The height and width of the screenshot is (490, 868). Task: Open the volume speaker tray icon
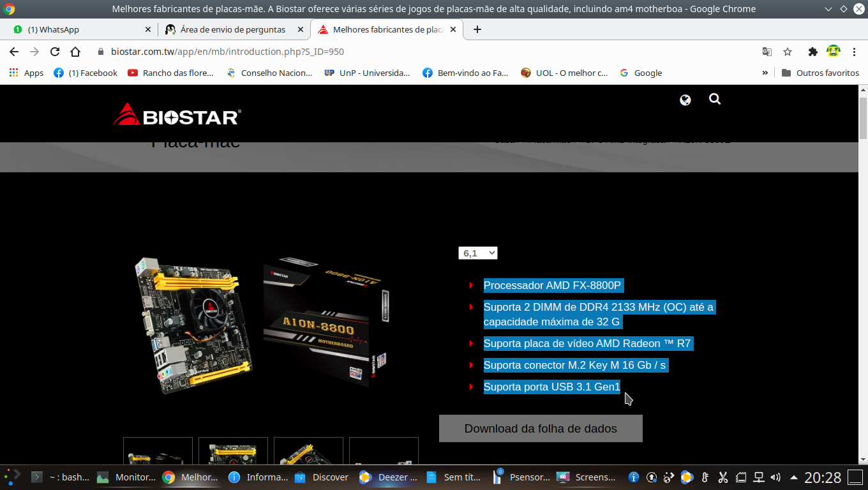point(775,477)
